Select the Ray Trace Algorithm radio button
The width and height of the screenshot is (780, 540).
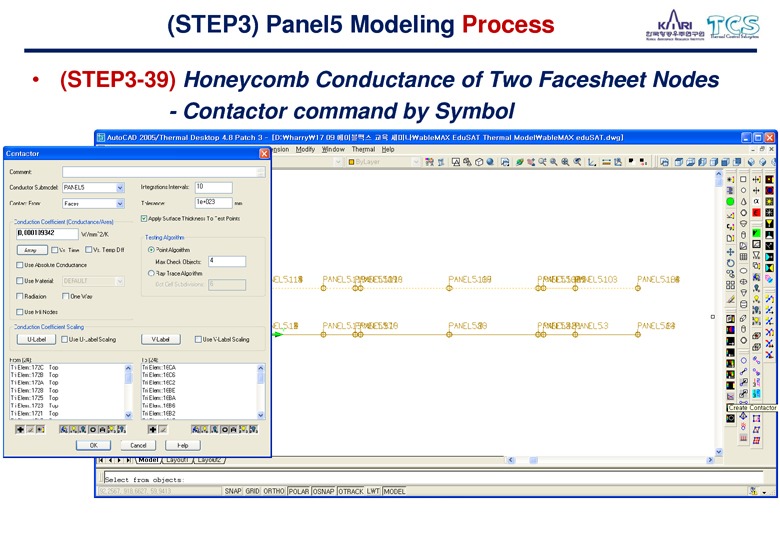pos(151,273)
